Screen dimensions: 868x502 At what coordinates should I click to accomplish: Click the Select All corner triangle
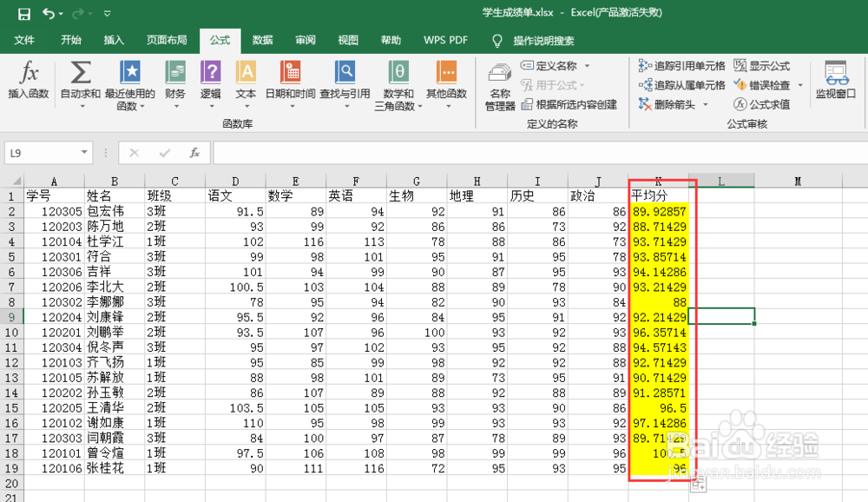[x=16, y=181]
